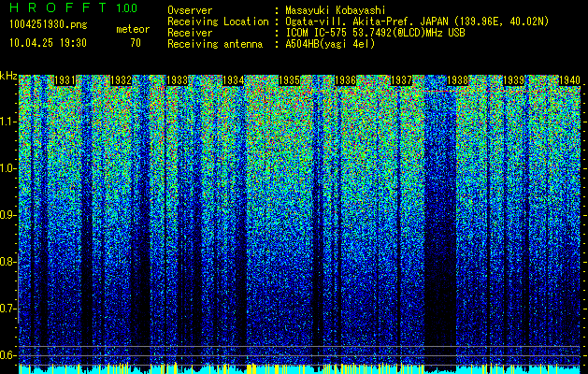Viewport: 588px width, 374px height.
Task: Click the 1.1 kHz axis tick label
Action: pos(8,122)
